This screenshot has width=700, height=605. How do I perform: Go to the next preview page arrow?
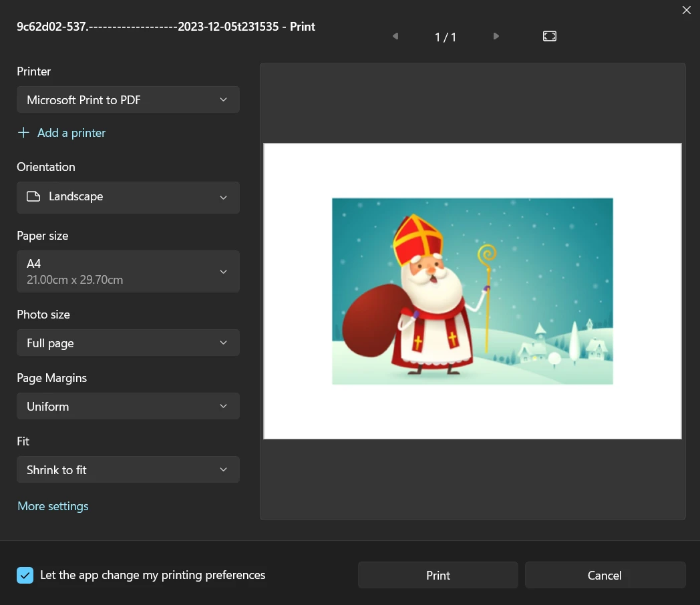(496, 36)
